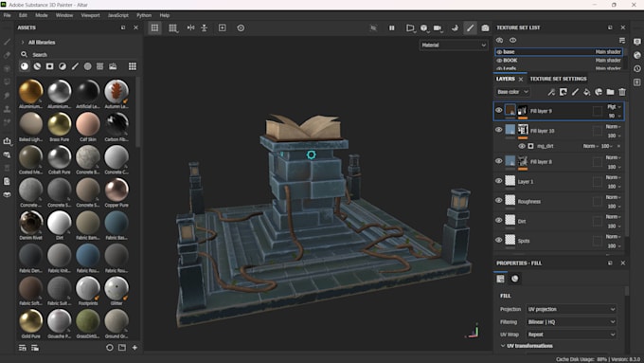Add mask icon in Layers toolbar
Image resolution: width=644 pixels, height=363 pixels.
point(563,92)
